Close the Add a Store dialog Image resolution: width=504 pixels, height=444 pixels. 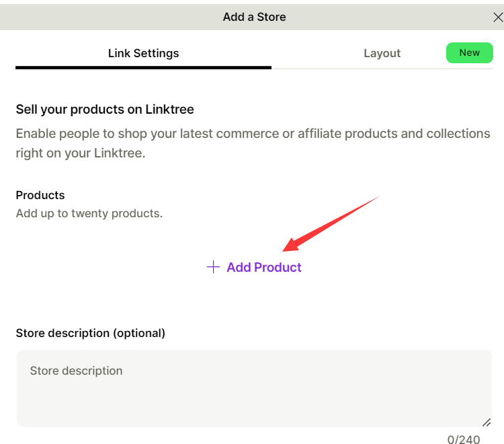tap(498, 17)
